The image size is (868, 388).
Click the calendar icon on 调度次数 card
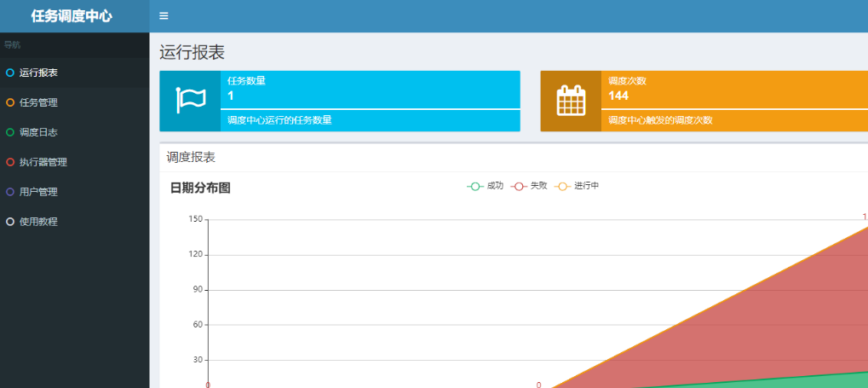point(571,101)
